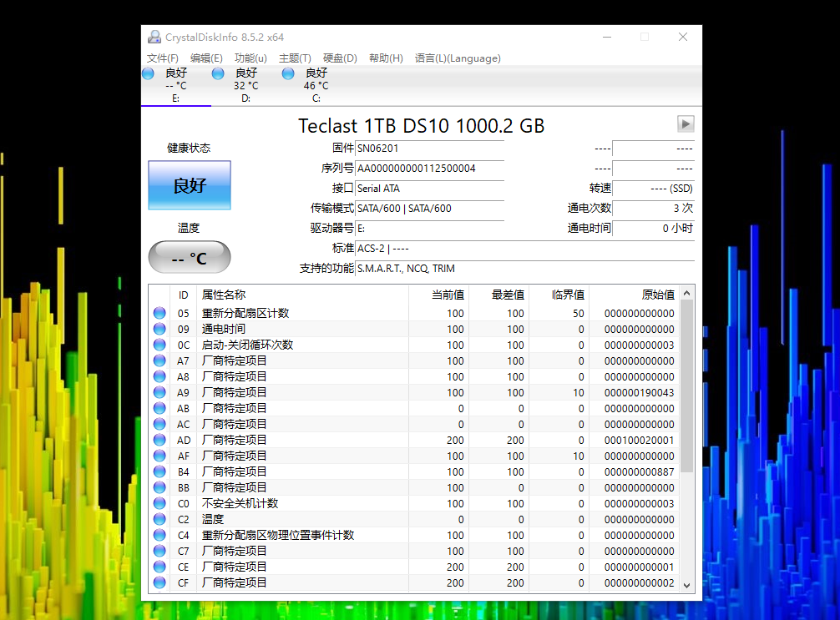Click the status orb for attribute AB

(x=159, y=408)
